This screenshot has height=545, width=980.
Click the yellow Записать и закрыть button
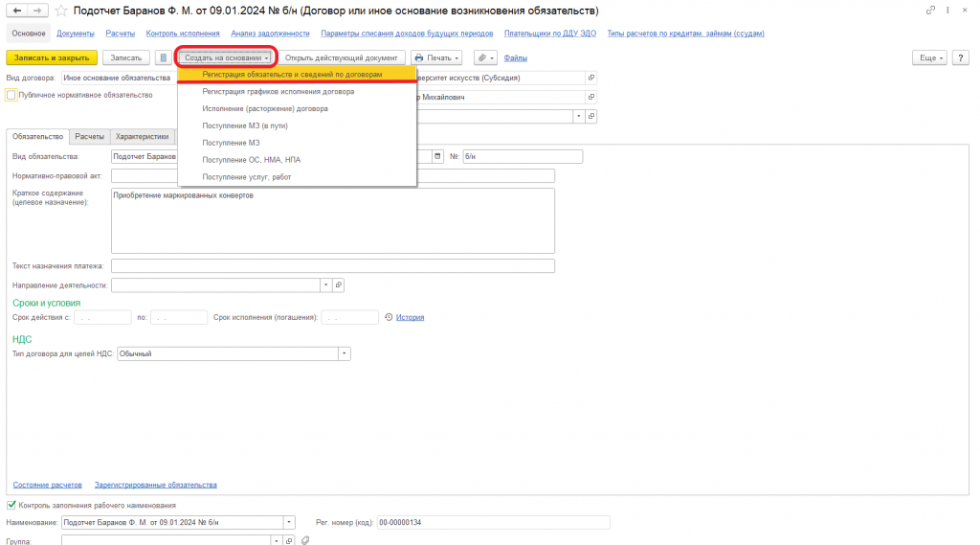[52, 57]
